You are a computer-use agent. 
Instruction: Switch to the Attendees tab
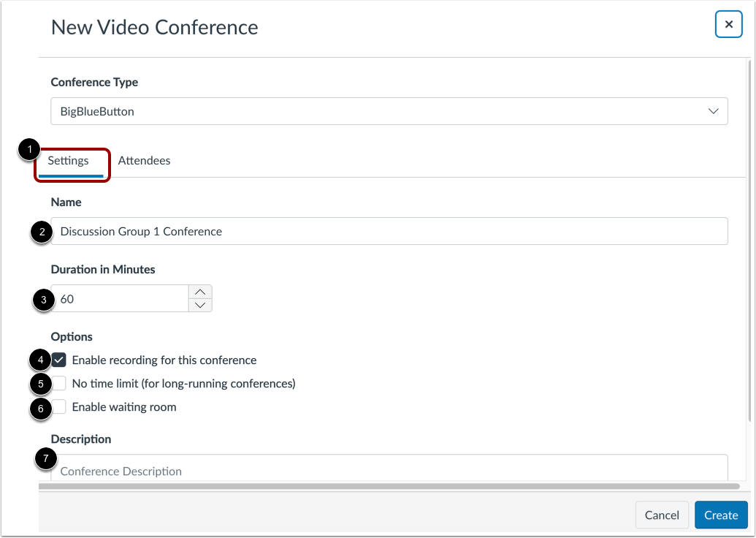pos(144,160)
